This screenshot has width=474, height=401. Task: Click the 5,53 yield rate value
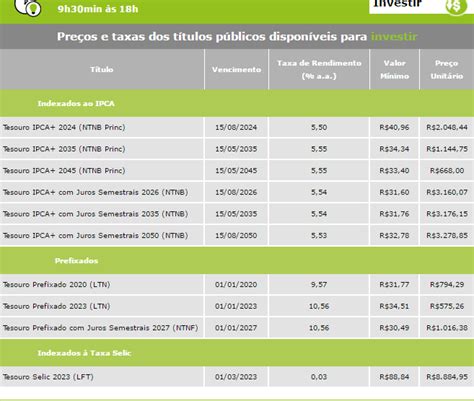pyautogui.click(x=319, y=236)
